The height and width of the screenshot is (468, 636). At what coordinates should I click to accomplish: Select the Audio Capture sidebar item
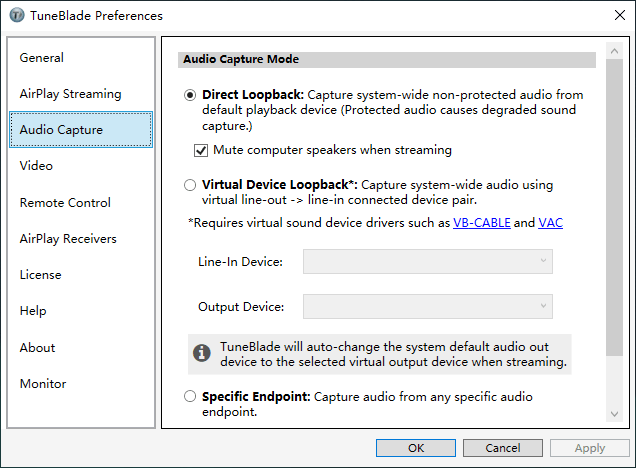(81, 129)
